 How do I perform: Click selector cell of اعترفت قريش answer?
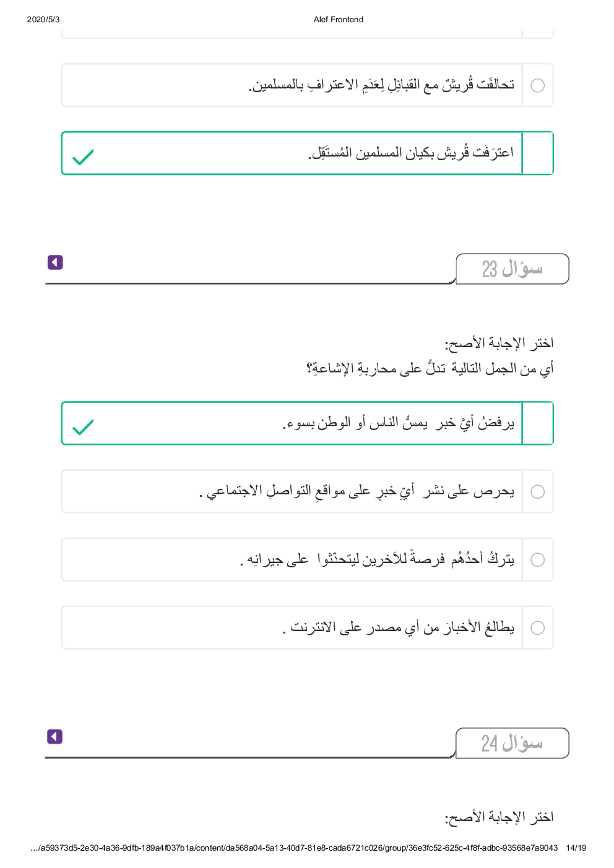[x=537, y=153]
